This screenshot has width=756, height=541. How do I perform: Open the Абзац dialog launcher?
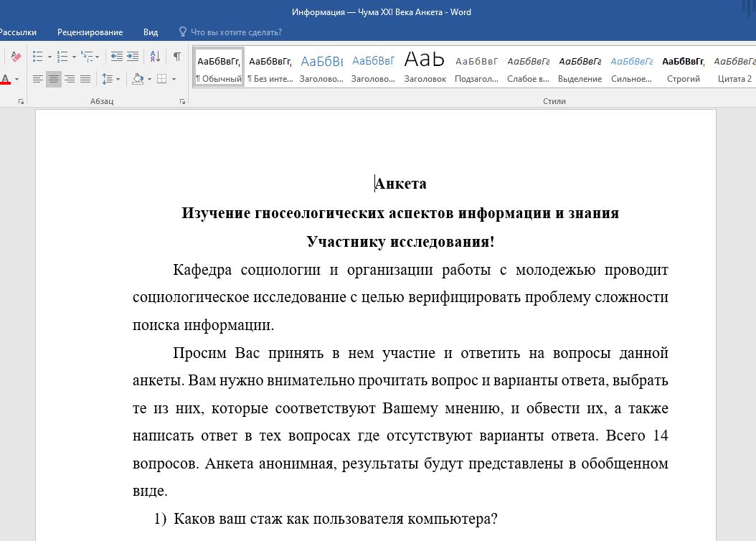click(x=182, y=103)
